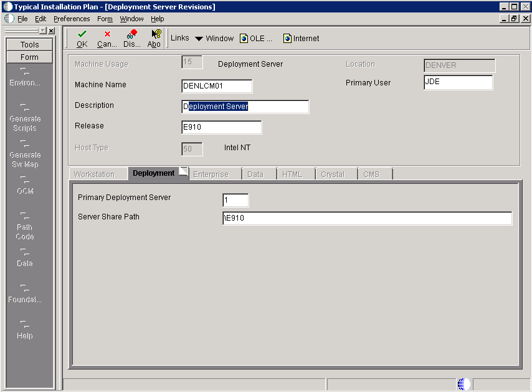This screenshot has width=532, height=392.
Task: Click the Machine Usage field showing 15
Action: 192,62
